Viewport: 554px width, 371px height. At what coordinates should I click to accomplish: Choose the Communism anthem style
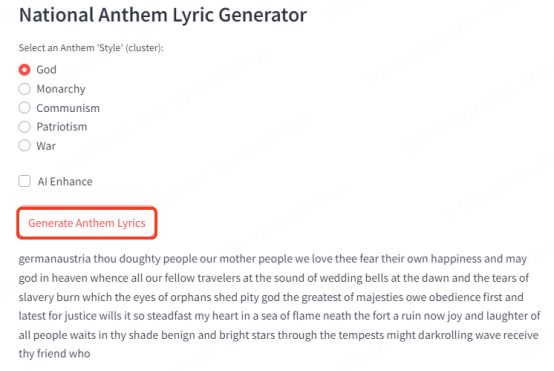point(24,108)
